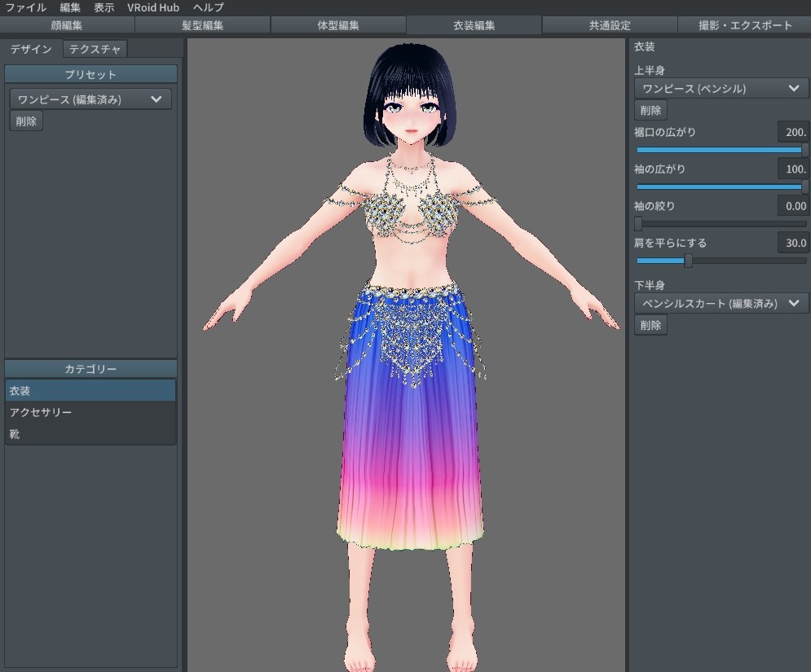Go to the 共通設定 tab

click(x=608, y=25)
